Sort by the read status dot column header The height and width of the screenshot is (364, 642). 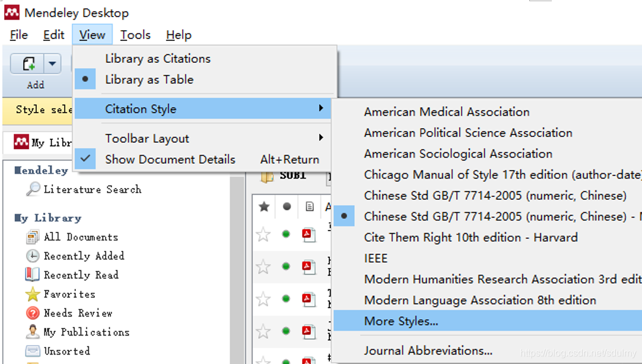point(287,206)
